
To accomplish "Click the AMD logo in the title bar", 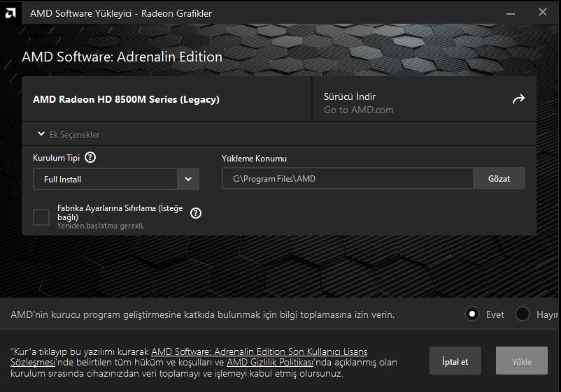I will pos(10,13).
